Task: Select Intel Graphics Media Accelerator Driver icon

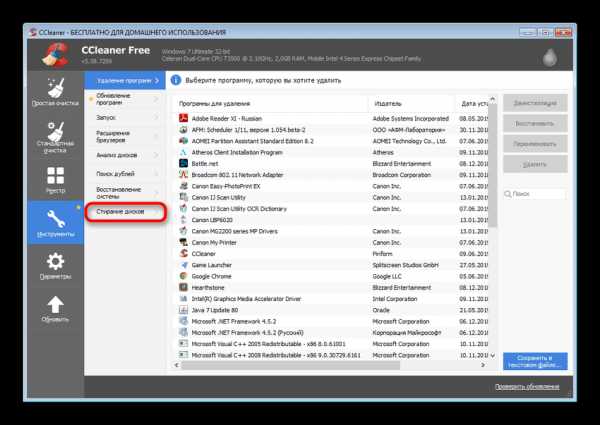Action: click(184, 298)
